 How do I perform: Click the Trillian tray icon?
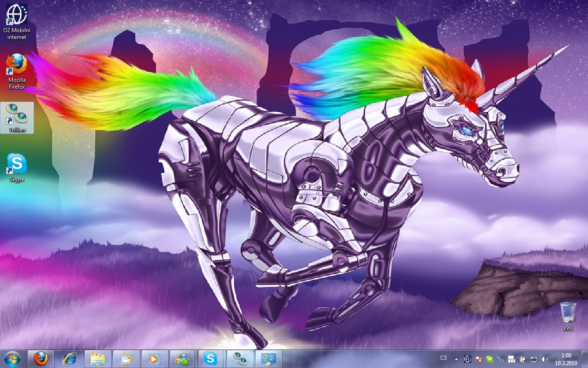(501, 359)
